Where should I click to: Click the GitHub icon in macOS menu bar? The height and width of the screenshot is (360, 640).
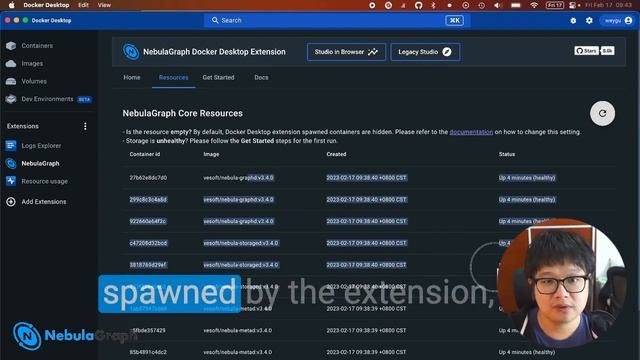[418, 5]
